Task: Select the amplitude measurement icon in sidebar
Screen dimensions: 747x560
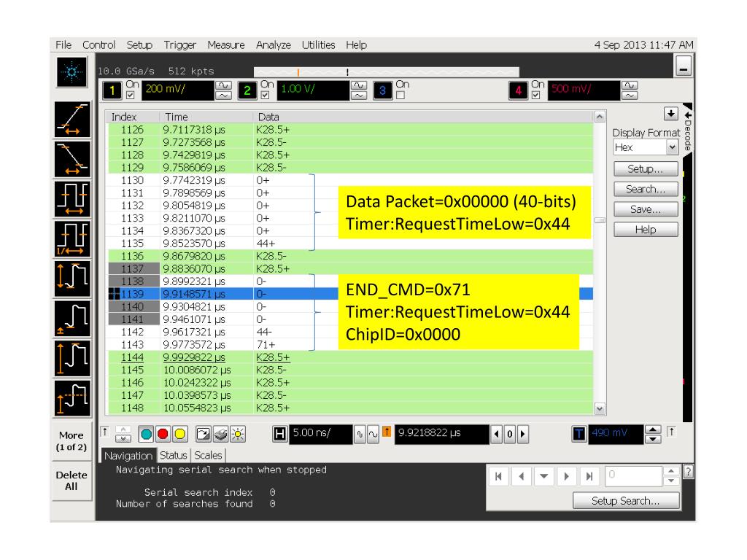Action: (x=72, y=359)
